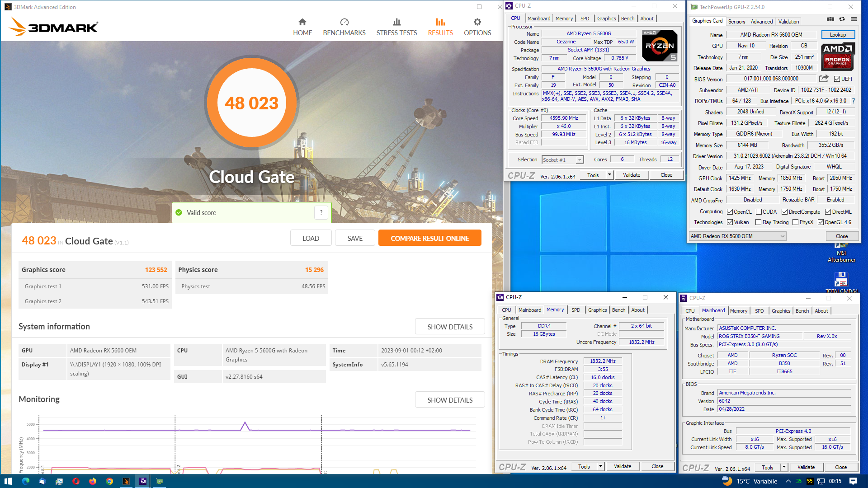The width and height of the screenshot is (868, 488).
Task: Open RESULTS section in 3DMark
Action: [440, 27]
